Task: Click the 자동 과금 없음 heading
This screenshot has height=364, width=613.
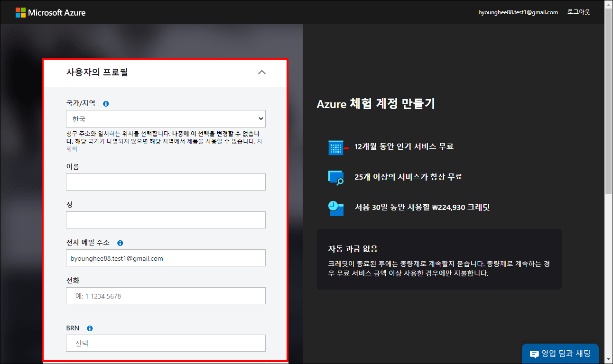Action: point(353,249)
